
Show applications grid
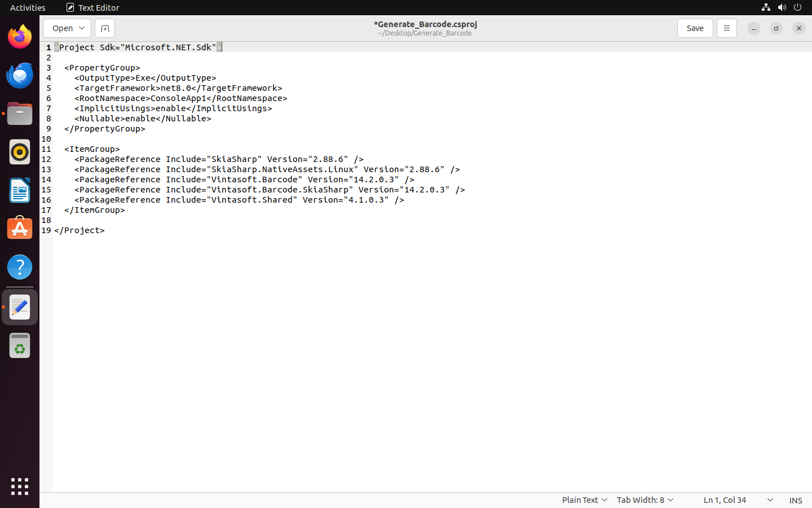click(x=20, y=486)
